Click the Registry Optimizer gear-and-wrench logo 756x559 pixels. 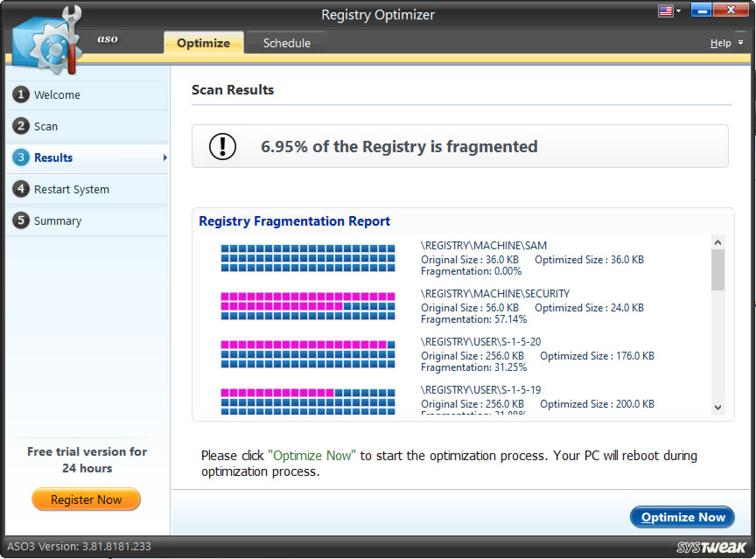click(45, 39)
